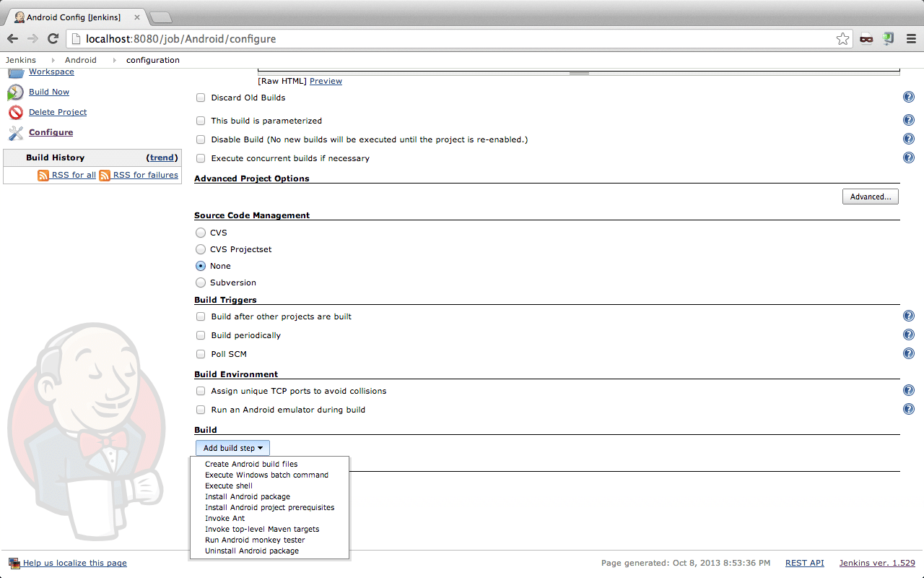Choose Execute shell build step
Viewport: 924px width, 578px height.
pyautogui.click(x=229, y=486)
